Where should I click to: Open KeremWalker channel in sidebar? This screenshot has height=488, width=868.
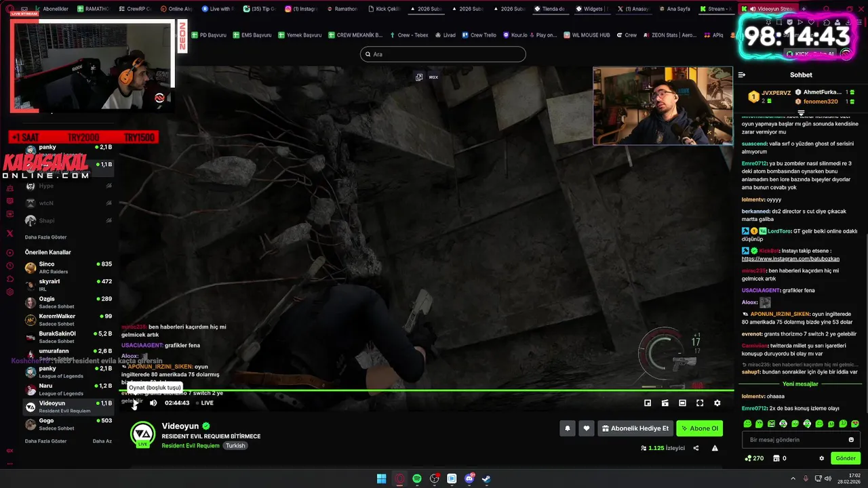(x=68, y=320)
